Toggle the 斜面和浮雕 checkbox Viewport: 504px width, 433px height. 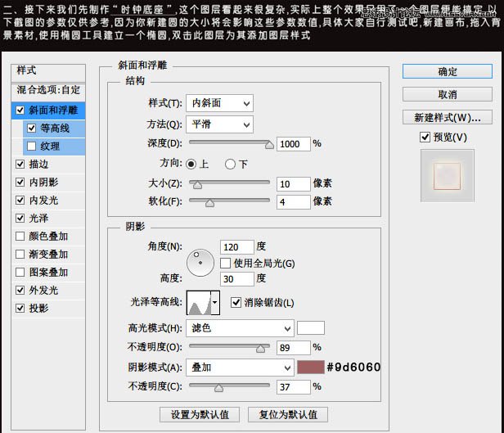pos(20,111)
